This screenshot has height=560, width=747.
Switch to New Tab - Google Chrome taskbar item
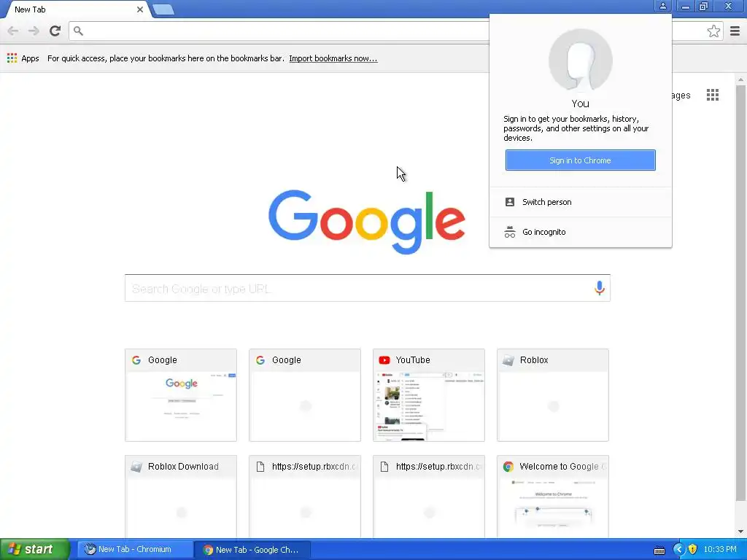point(252,550)
